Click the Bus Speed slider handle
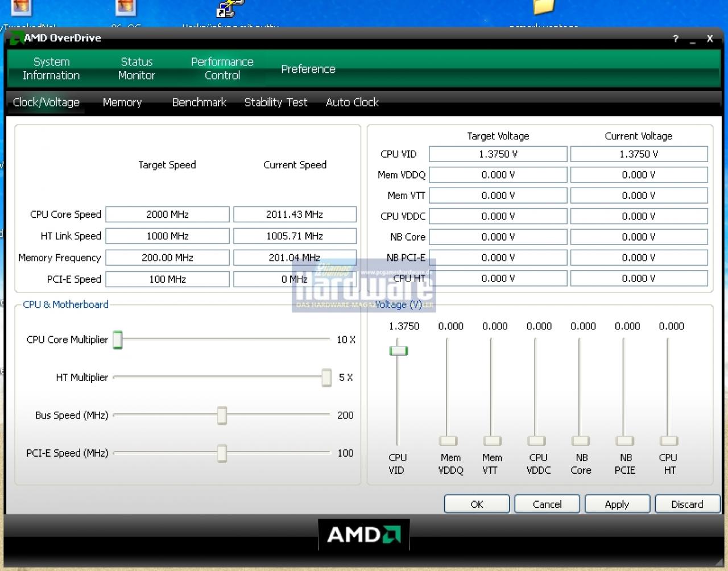The image size is (728, 571). pyautogui.click(x=222, y=415)
